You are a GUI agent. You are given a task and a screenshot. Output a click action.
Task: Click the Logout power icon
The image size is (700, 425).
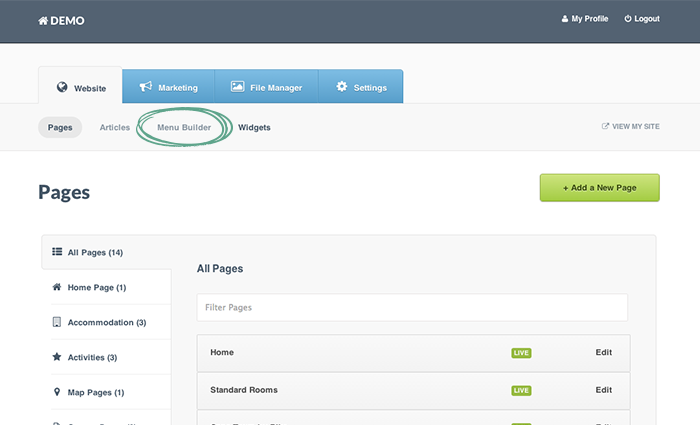click(628, 19)
